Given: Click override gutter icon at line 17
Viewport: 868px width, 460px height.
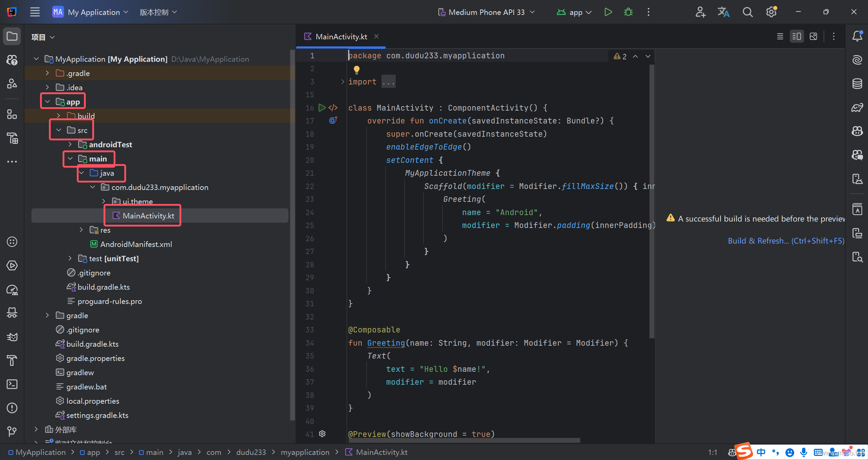Looking at the screenshot, I should (333, 120).
